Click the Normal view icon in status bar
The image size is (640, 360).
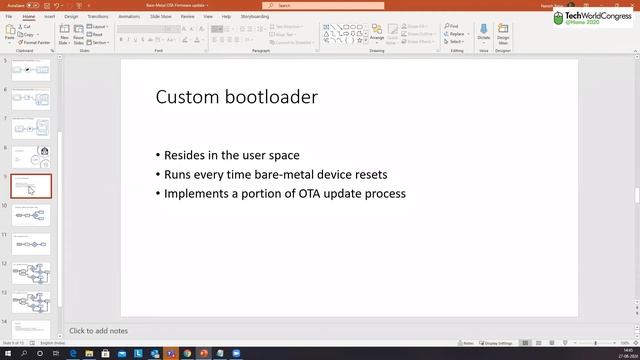click(x=525, y=343)
